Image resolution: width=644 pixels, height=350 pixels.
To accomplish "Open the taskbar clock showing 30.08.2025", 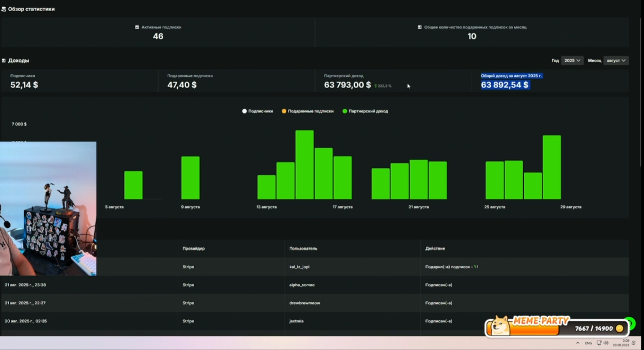I will click(621, 343).
